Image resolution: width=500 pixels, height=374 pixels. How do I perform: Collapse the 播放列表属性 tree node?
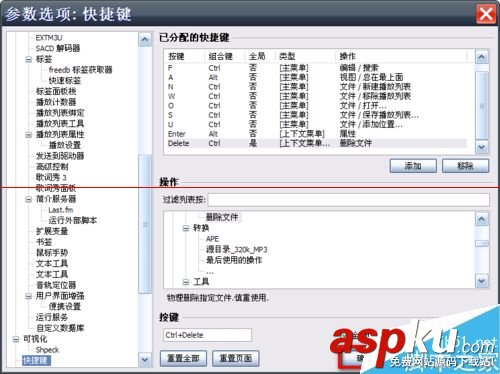pyautogui.click(x=29, y=135)
